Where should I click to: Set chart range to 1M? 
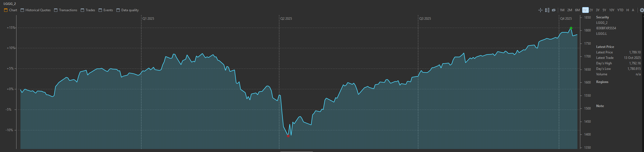[x=562, y=10]
